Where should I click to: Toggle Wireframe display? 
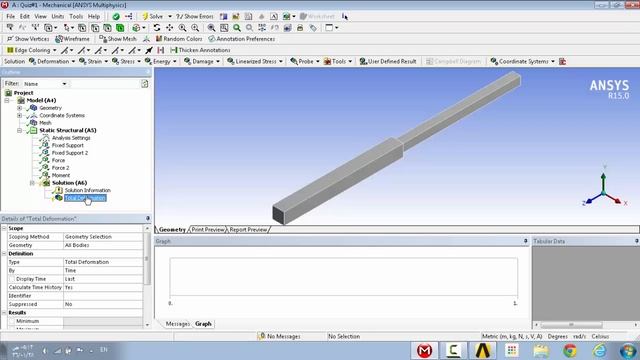[72, 39]
